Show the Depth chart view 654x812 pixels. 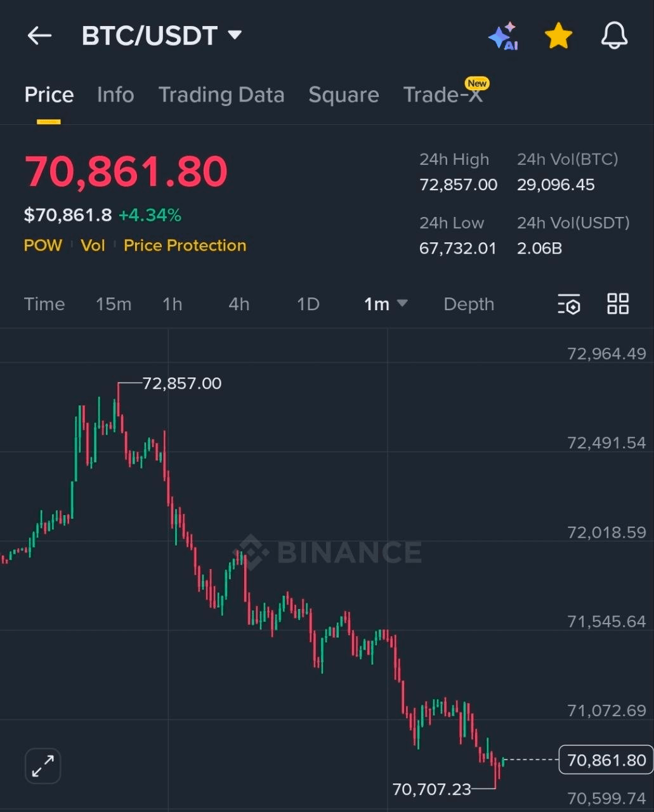click(x=469, y=304)
